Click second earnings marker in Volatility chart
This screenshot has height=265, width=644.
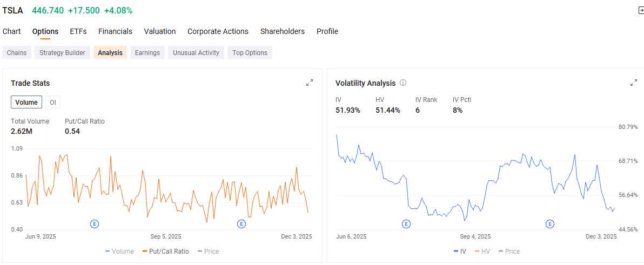pyautogui.click(x=549, y=223)
